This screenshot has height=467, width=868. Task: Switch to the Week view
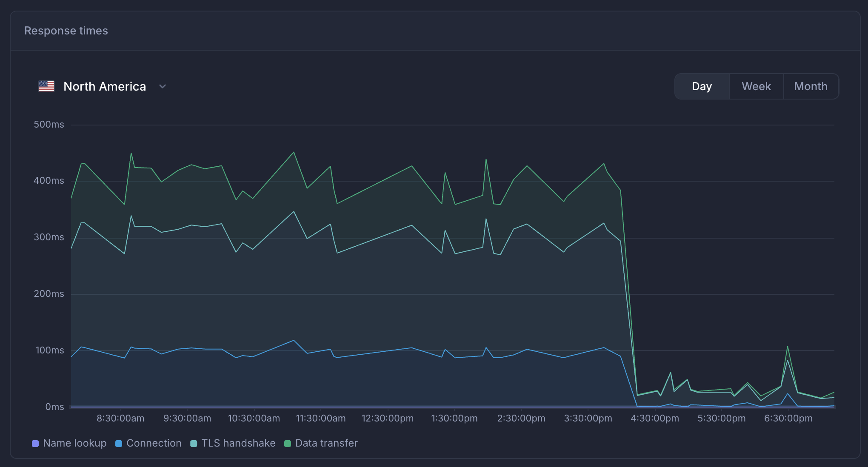point(756,86)
